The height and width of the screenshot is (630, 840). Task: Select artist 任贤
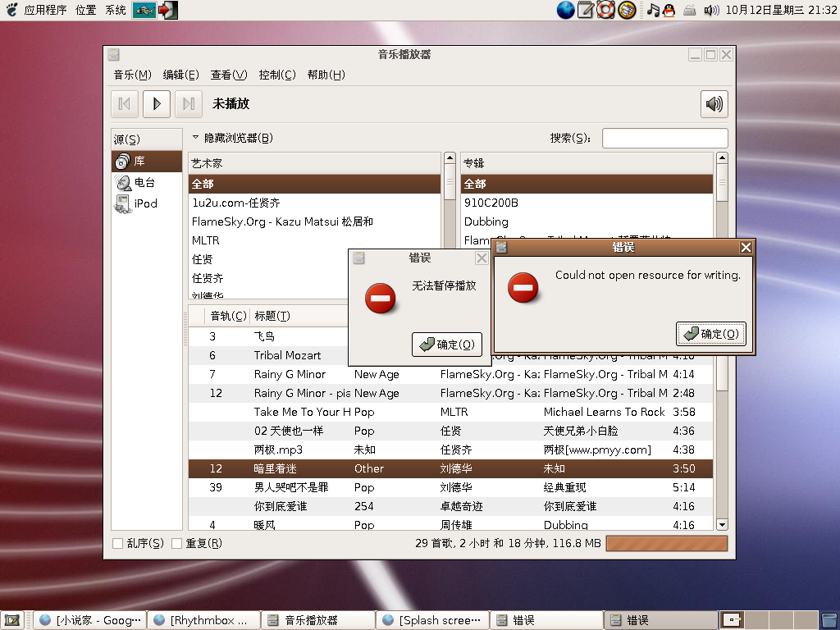click(x=268, y=259)
